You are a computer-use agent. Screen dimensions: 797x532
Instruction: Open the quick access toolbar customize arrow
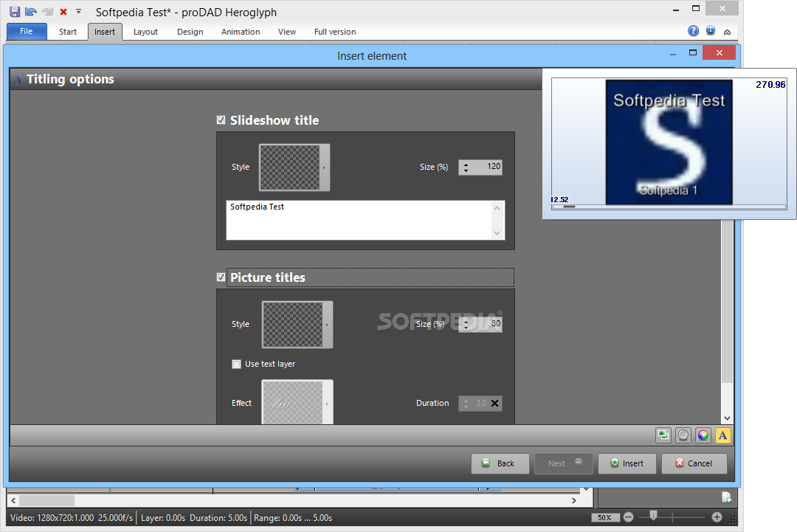78,10
